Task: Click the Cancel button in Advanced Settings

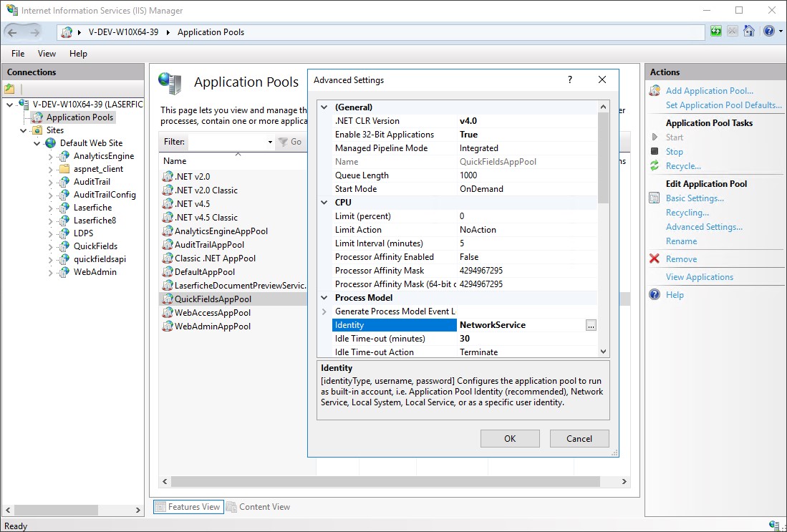Action: 579,438
